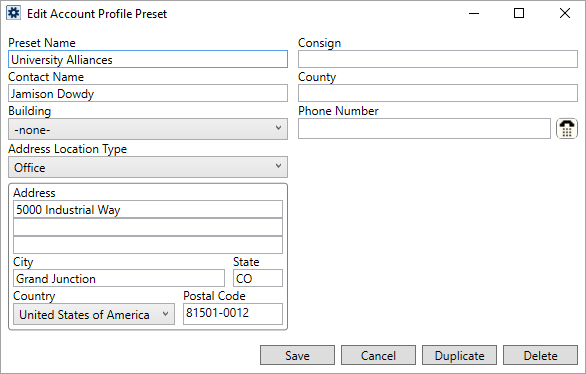
Task: Click the app gear icon in title bar
Action: pos(13,13)
